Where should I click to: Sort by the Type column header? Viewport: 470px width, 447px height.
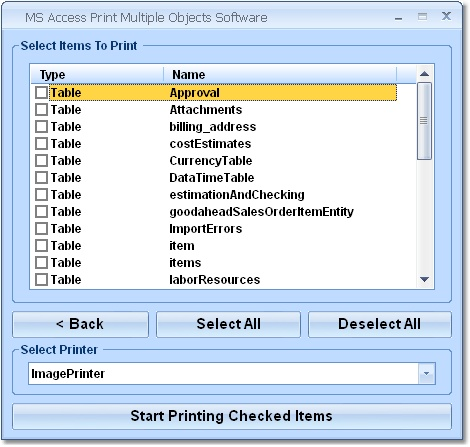(x=97, y=75)
